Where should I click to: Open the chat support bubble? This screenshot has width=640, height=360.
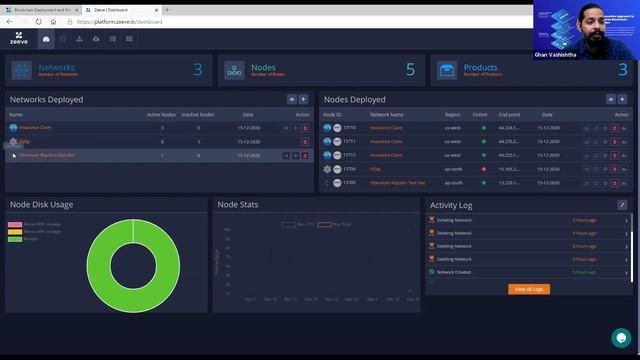pyautogui.click(x=621, y=338)
